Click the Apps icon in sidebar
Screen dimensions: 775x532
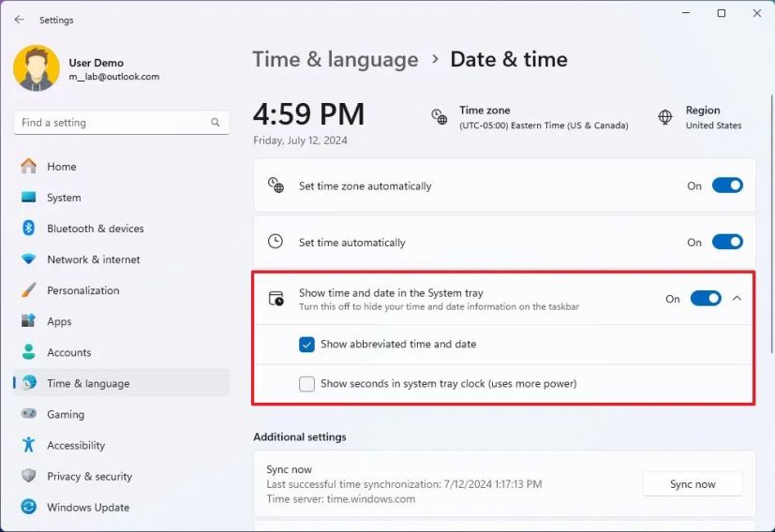[x=29, y=321]
